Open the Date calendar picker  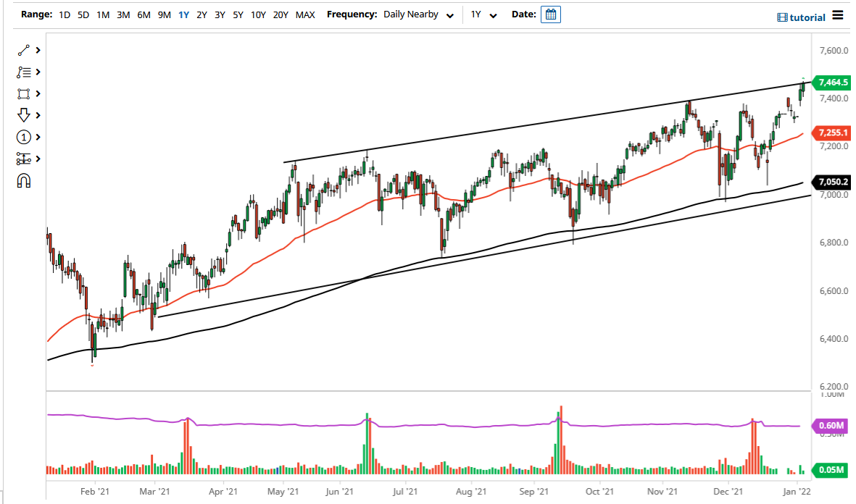click(x=550, y=14)
